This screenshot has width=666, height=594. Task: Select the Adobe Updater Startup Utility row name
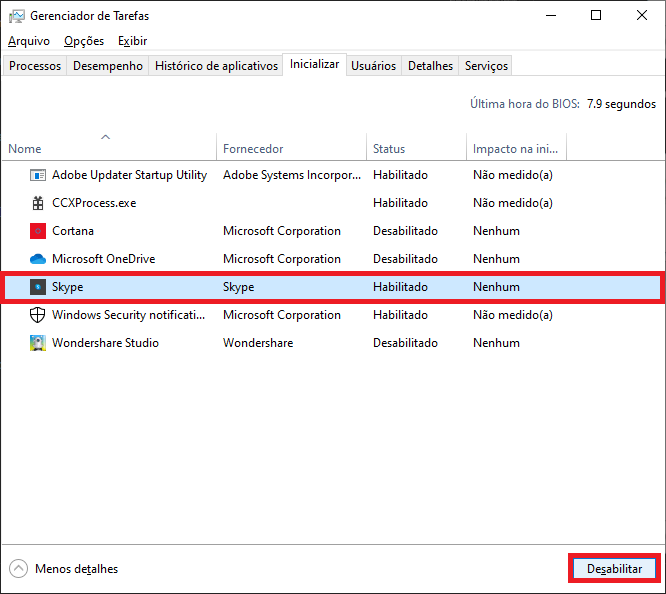click(130, 175)
